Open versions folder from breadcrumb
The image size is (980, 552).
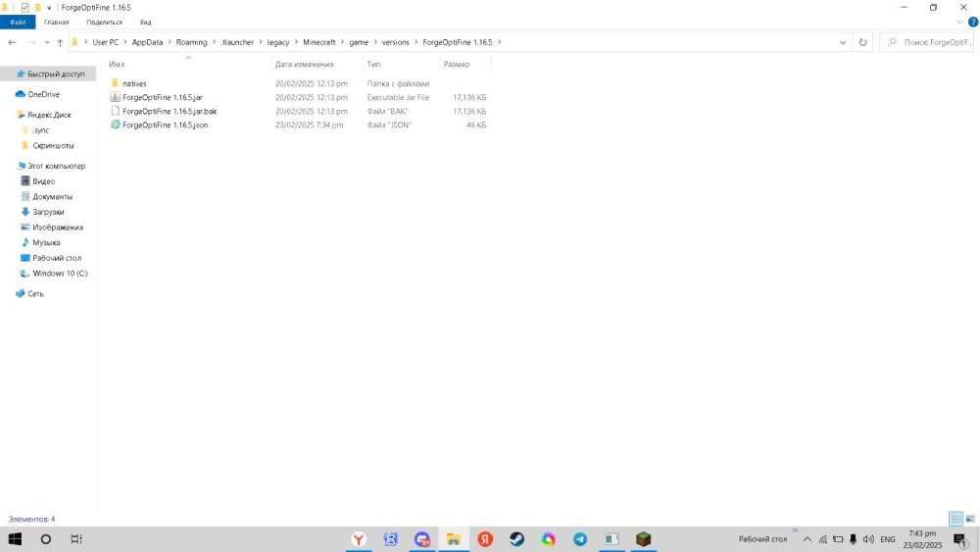click(x=395, y=42)
